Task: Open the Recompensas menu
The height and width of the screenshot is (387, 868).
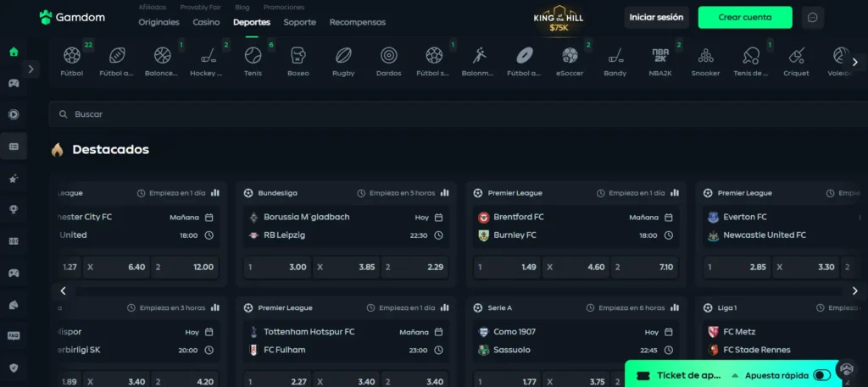Action: pos(358,23)
